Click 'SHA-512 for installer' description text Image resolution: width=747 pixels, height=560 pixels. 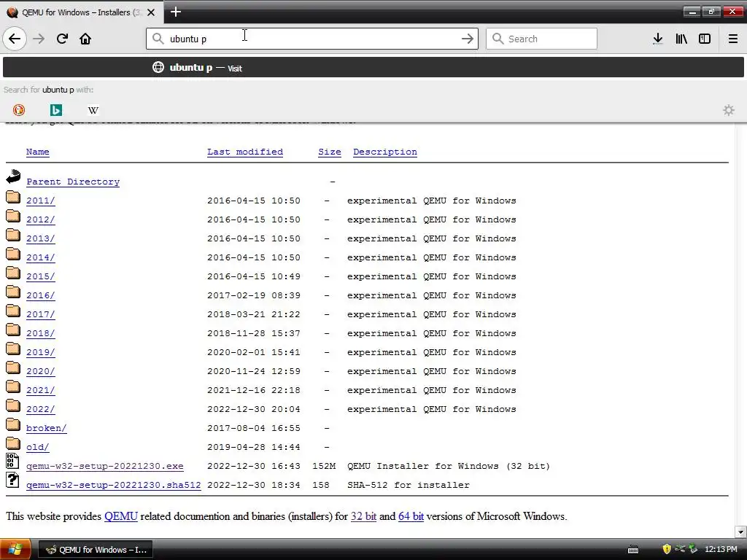(409, 485)
